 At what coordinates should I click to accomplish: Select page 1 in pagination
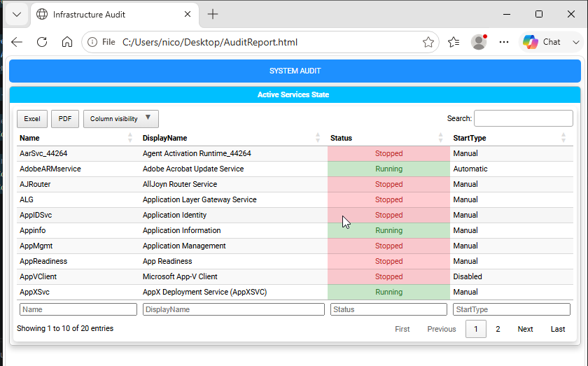tap(476, 329)
